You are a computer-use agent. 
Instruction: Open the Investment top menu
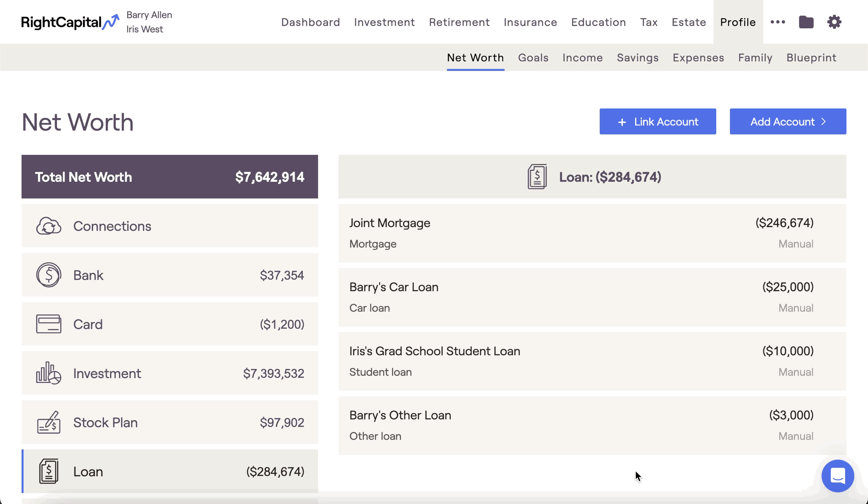click(x=385, y=22)
